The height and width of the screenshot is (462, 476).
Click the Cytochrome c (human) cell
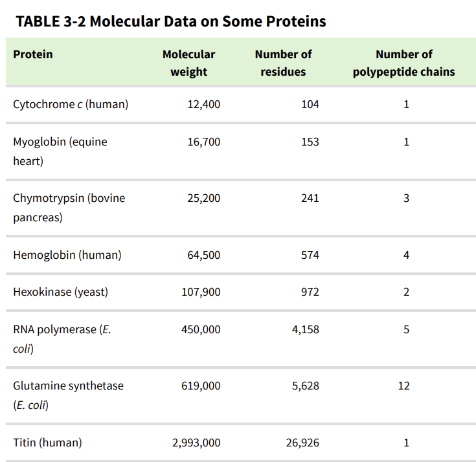pyautogui.click(x=71, y=104)
